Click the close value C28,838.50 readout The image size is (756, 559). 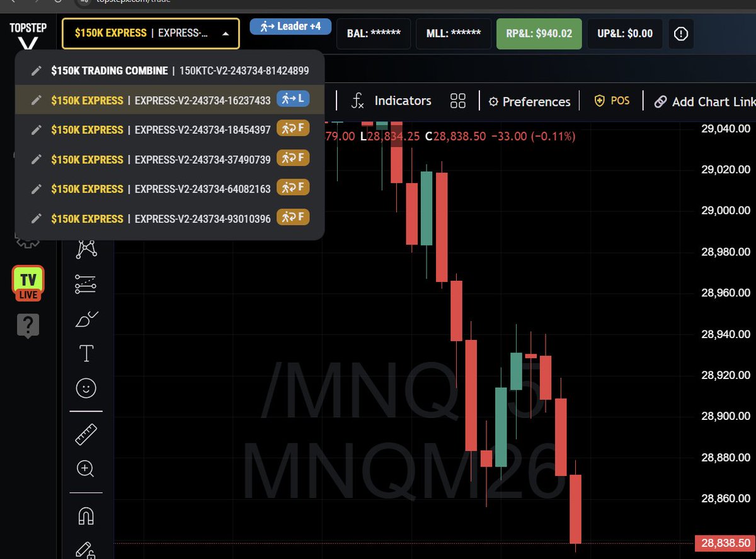click(454, 136)
